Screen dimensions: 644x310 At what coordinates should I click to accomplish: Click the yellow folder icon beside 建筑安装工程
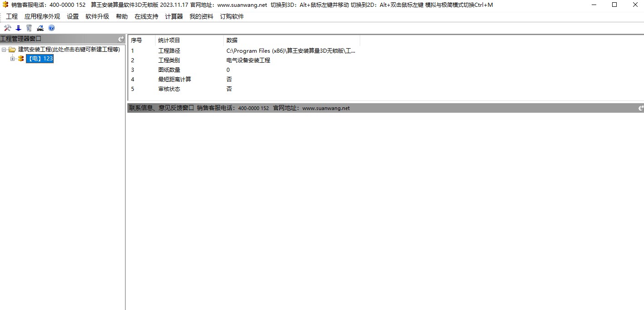click(12, 50)
